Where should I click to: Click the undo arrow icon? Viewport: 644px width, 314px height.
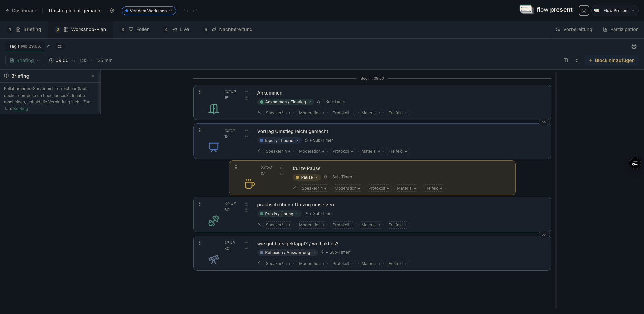tap(186, 11)
